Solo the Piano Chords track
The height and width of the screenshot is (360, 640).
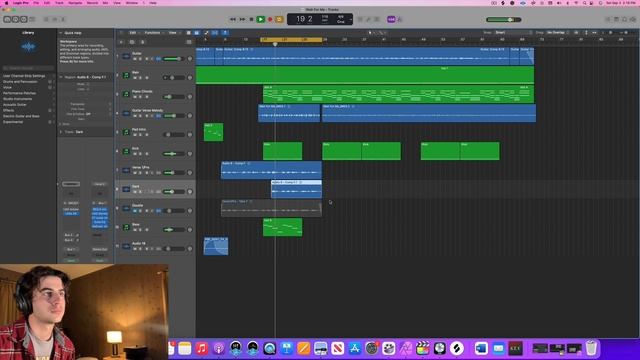click(140, 97)
